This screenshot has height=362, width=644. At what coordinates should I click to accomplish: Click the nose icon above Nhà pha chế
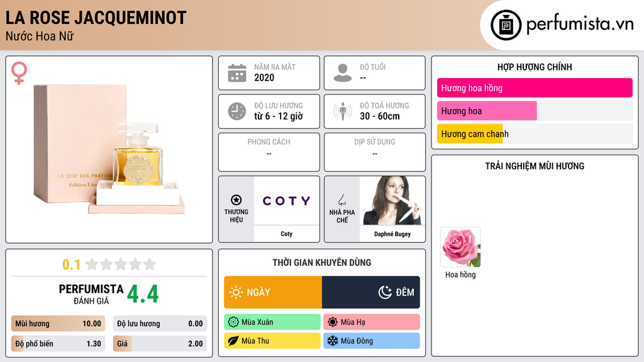coord(341,200)
